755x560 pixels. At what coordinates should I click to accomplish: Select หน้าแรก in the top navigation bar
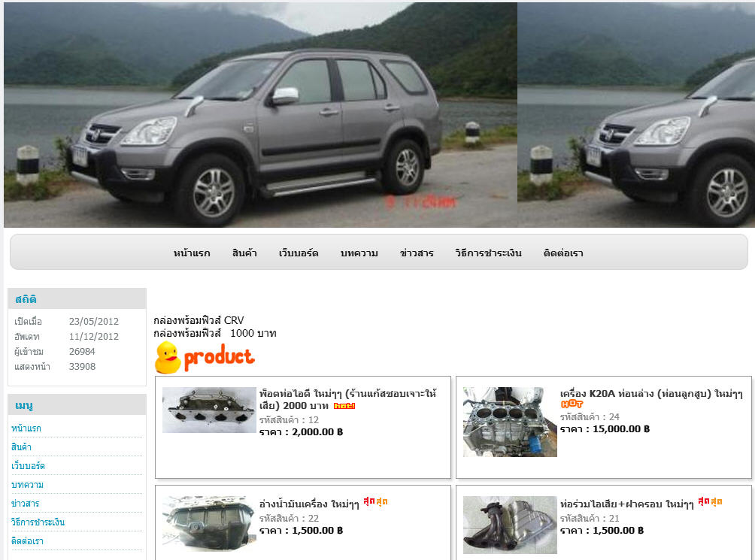[192, 253]
